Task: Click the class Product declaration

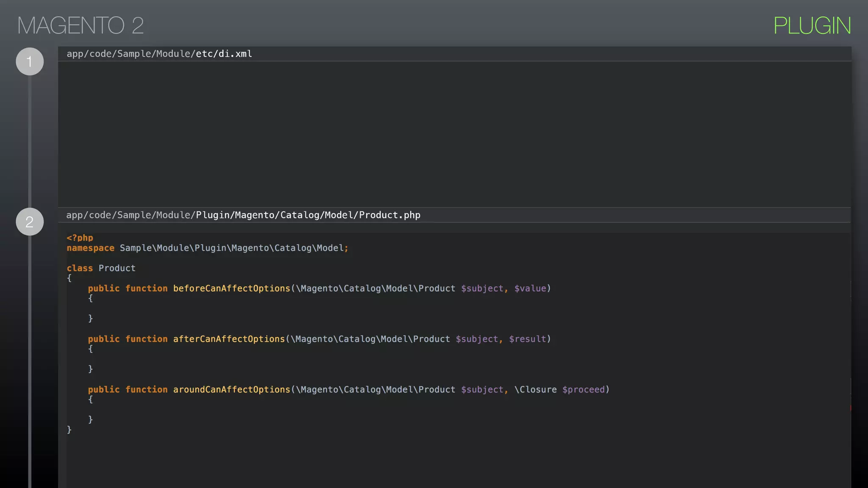Action: [x=101, y=268]
